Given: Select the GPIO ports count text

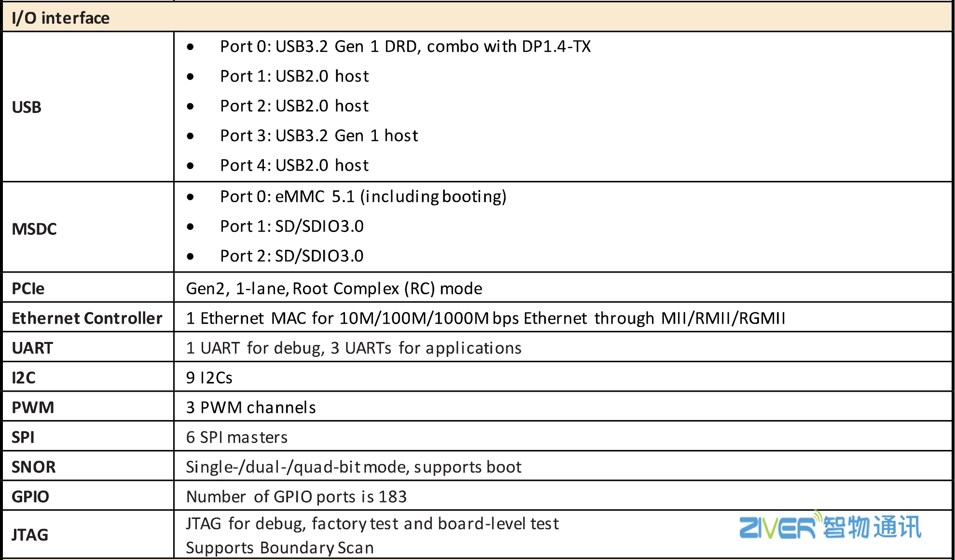Looking at the screenshot, I should (296, 497).
